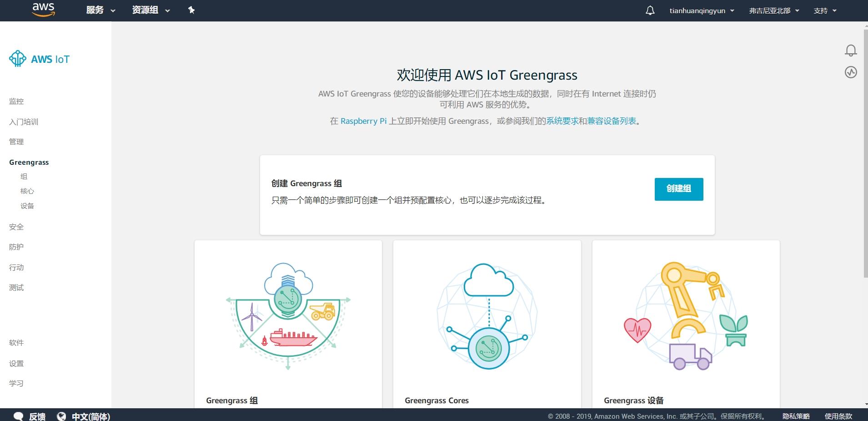Click the 反馈 speech bubble icon

pos(18,416)
